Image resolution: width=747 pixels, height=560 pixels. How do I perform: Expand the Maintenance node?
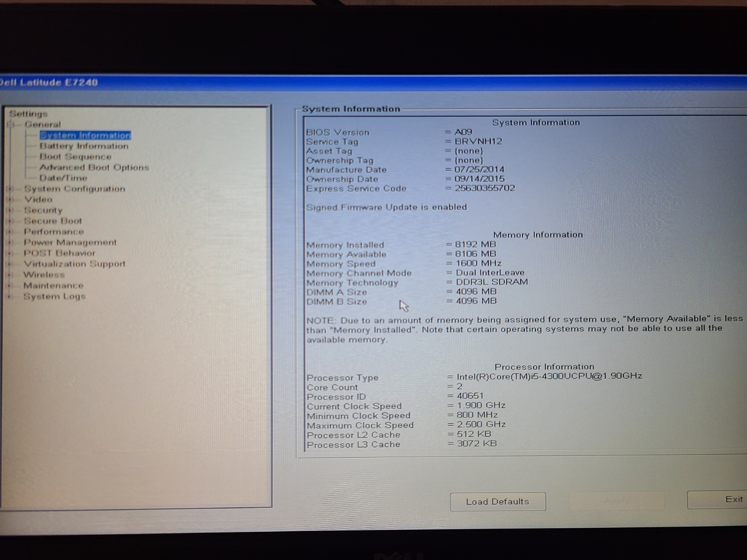pos(9,286)
